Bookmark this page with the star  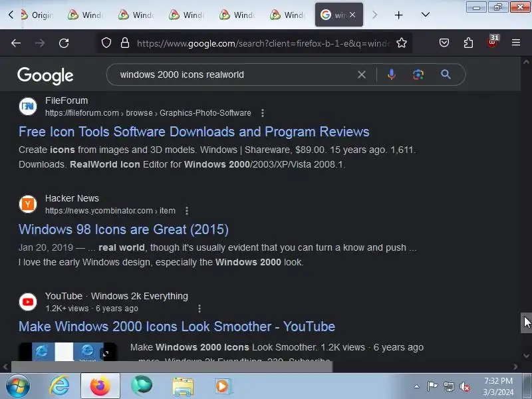402,43
